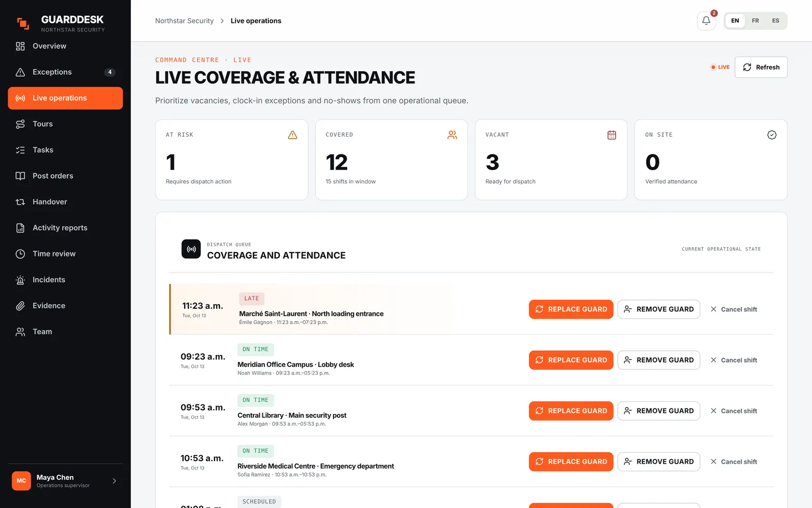
Task: Cancel the Marché Saint-Laurent shift
Action: click(x=734, y=309)
